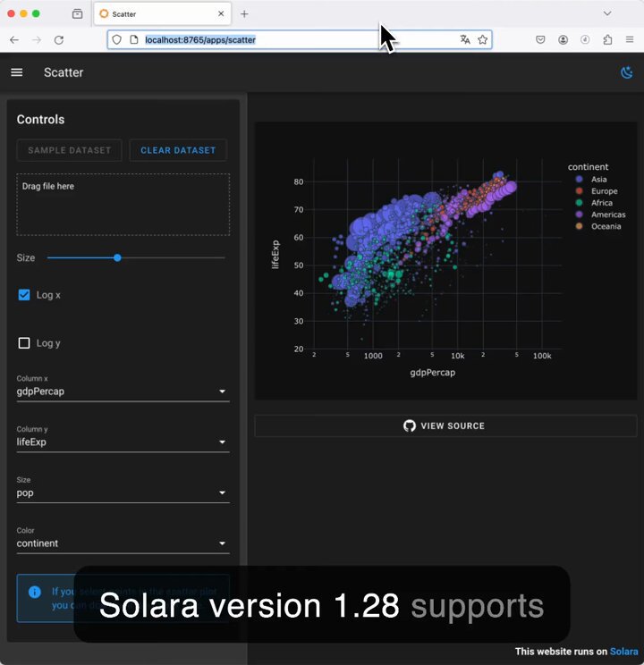Click the View Source button
This screenshot has height=665, width=644.
[445, 425]
